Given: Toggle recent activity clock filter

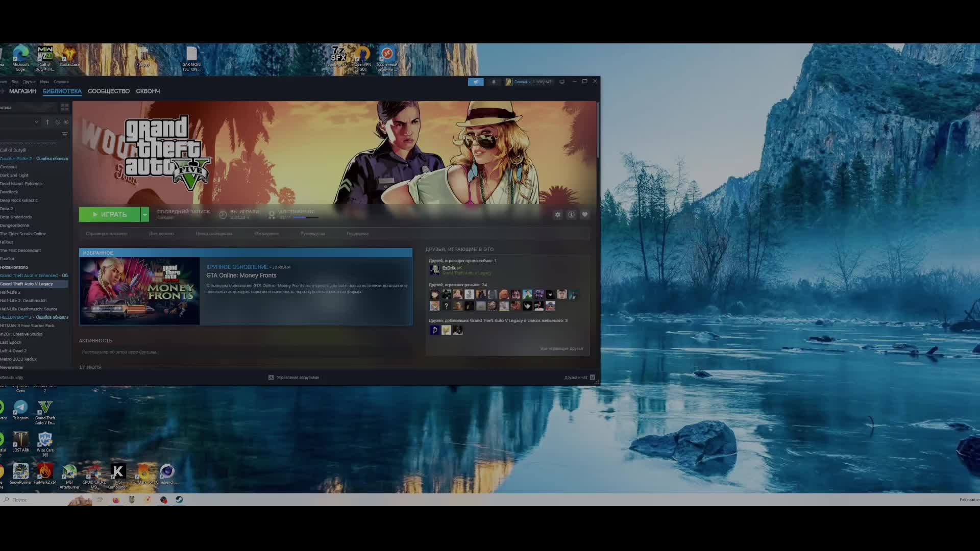Looking at the screenshot, I should click(58, 122).
